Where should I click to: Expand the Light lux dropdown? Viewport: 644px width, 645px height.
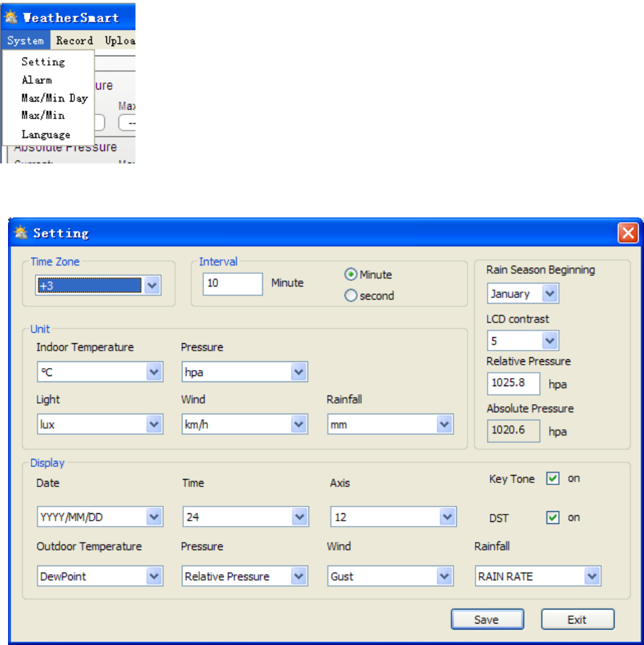click(154, 424)
